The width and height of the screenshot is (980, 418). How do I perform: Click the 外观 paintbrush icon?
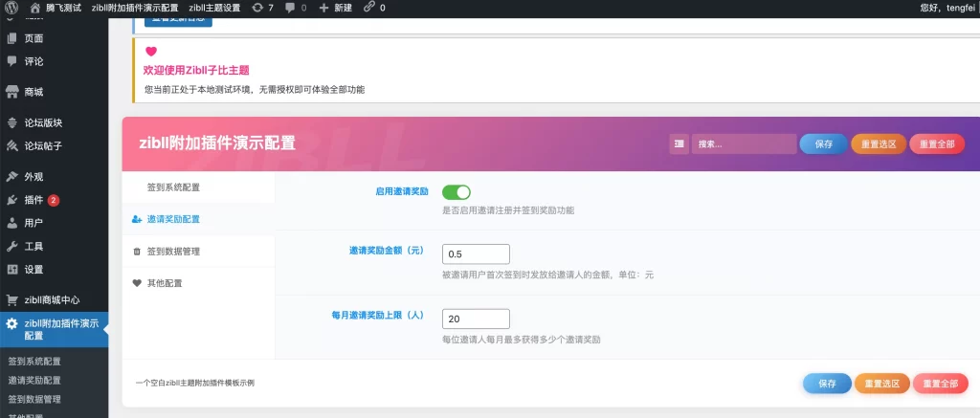pos(11,177)
